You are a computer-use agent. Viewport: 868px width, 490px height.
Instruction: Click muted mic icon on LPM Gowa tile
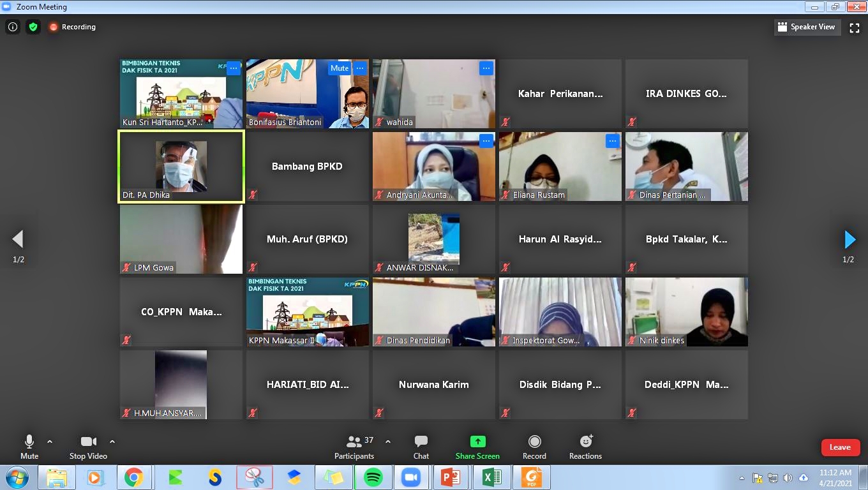tap(126, 267)
